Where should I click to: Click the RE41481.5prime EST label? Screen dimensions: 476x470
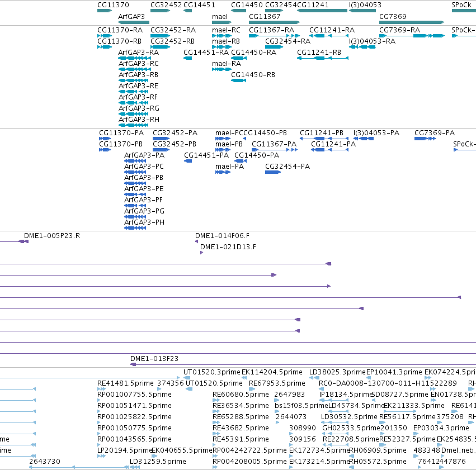pyautogui.click(x=125, y=383)
